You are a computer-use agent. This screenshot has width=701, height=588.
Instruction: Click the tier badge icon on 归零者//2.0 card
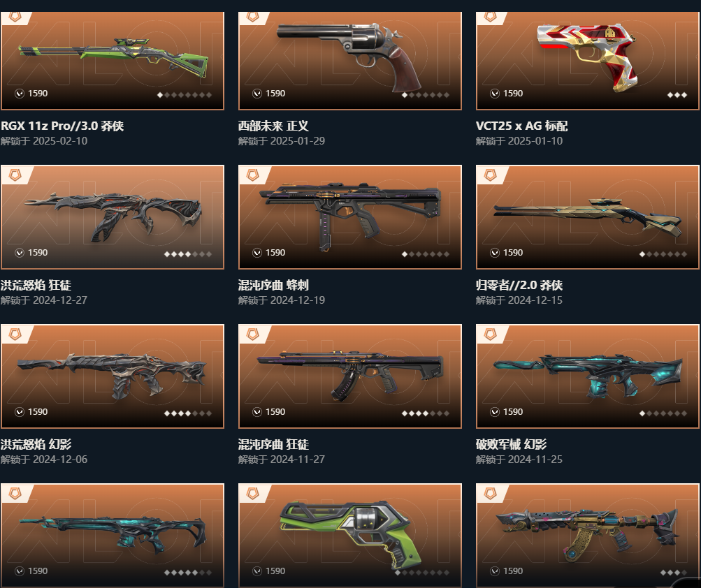[491, 175]
